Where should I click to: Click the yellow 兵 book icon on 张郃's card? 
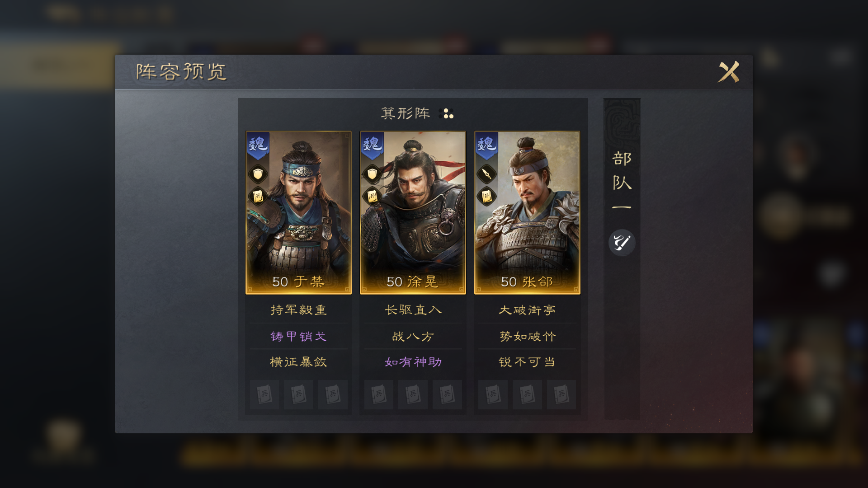pyautogui.click(x=486, y=197)
